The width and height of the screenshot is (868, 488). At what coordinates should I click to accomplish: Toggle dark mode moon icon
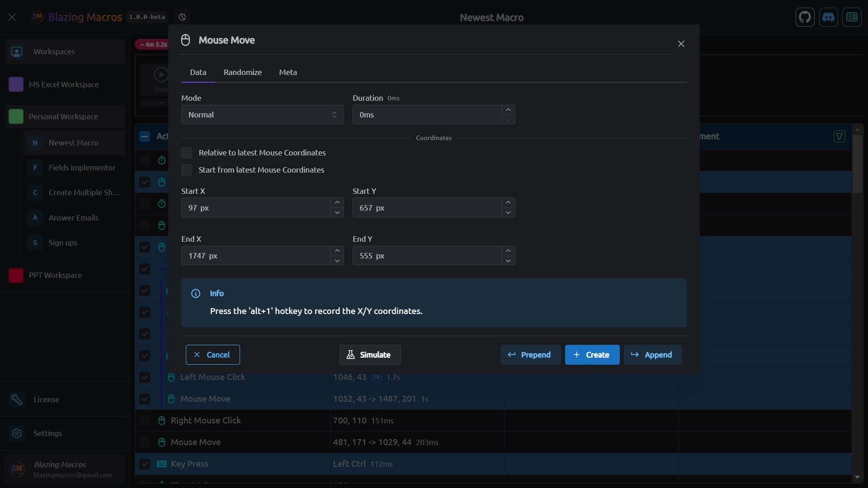(182, 17)
